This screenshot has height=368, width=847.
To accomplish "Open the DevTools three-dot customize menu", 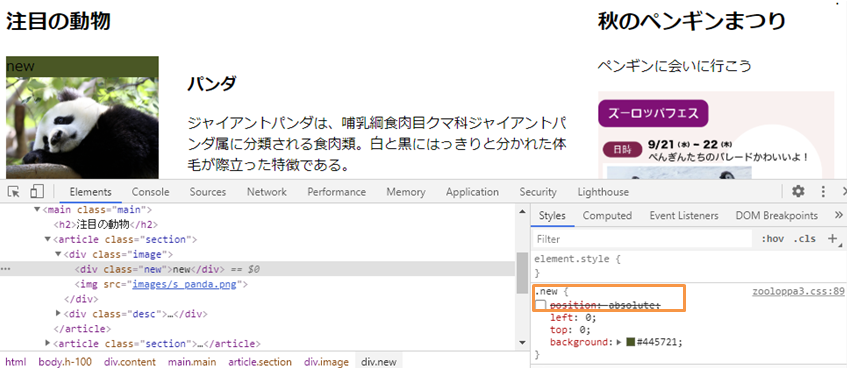I will (x=823, y=191).
